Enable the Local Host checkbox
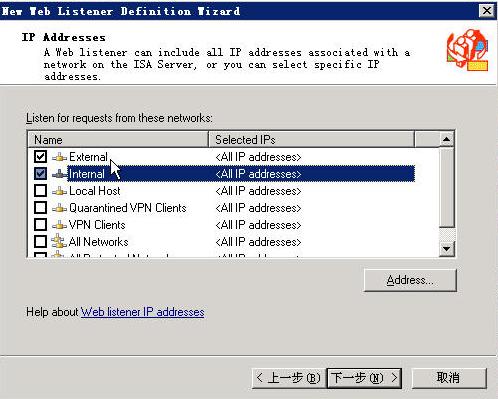Screen dimensions: 498x399 [x=41, y=191]
